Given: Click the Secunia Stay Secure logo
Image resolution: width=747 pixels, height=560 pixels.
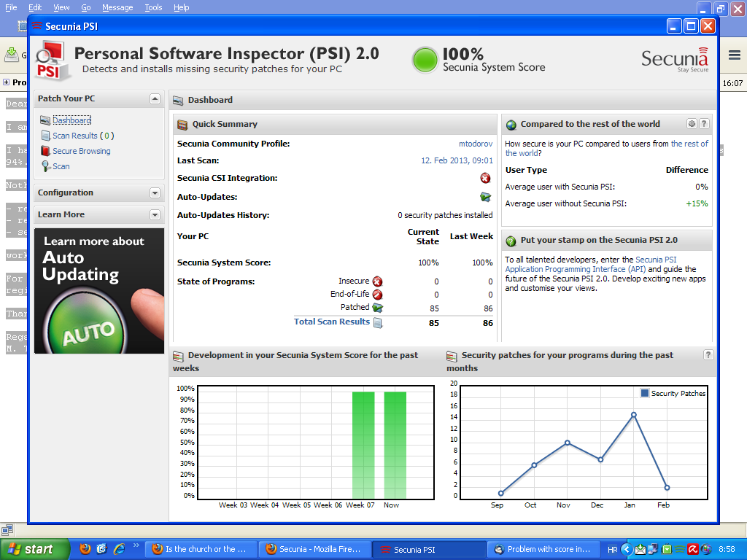Looking at the screenshot, I should pyautogui.click(x=675, y=60).
